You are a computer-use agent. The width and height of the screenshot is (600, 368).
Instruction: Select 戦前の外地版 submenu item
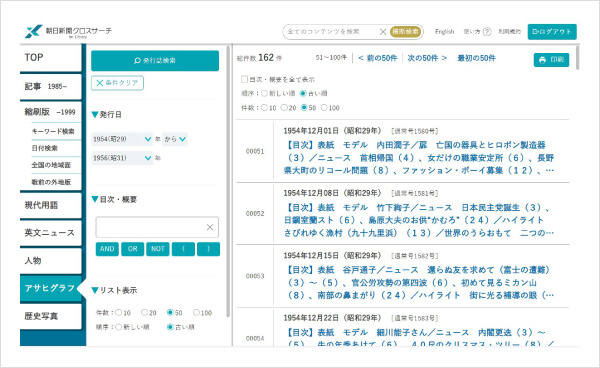tap(51, 182)
